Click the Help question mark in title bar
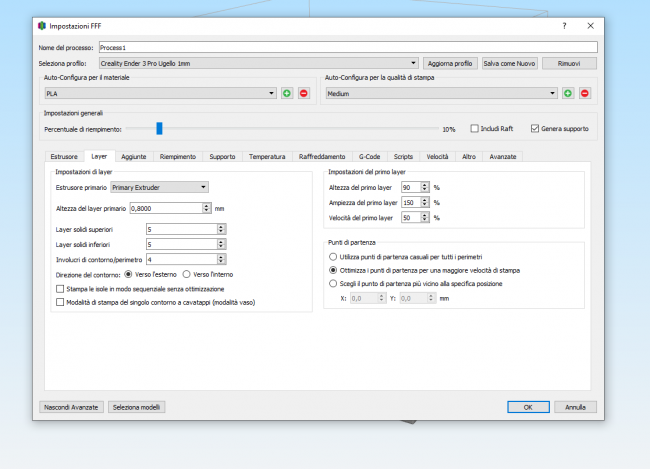650x469 pixels. (x=565, y=25)
